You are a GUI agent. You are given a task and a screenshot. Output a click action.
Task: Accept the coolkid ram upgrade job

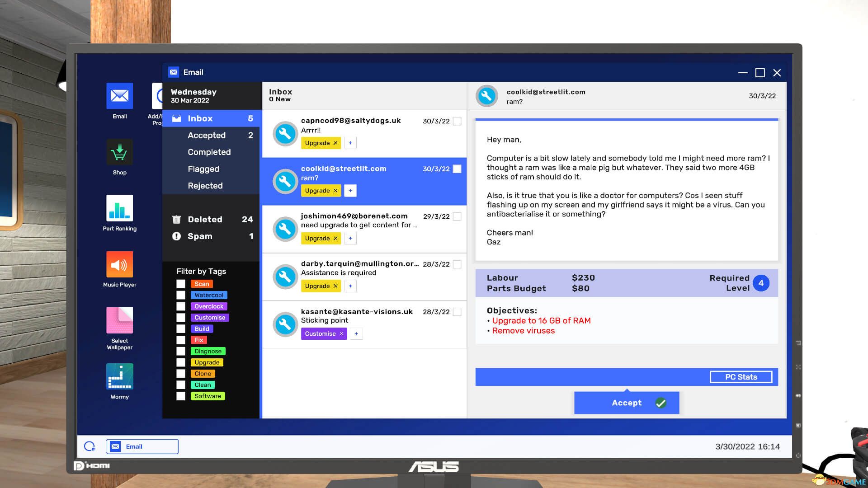(x=626, y=403)
